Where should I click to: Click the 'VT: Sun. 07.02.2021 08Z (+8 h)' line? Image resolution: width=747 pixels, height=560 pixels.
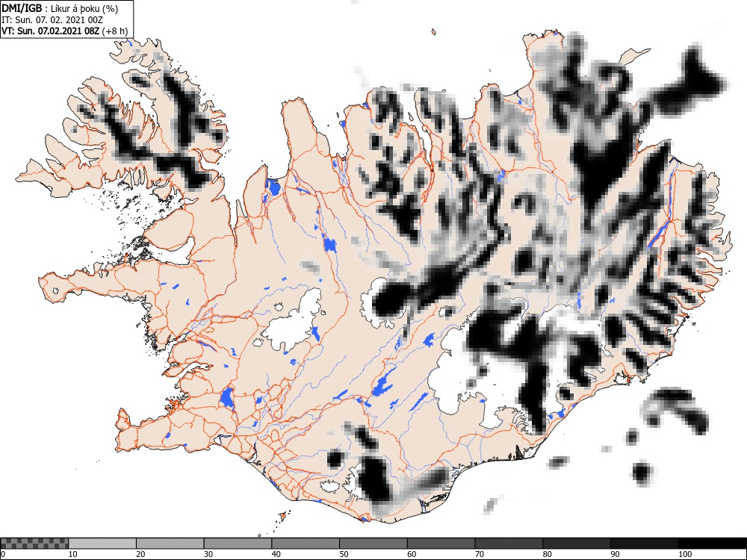coord(65,31)
